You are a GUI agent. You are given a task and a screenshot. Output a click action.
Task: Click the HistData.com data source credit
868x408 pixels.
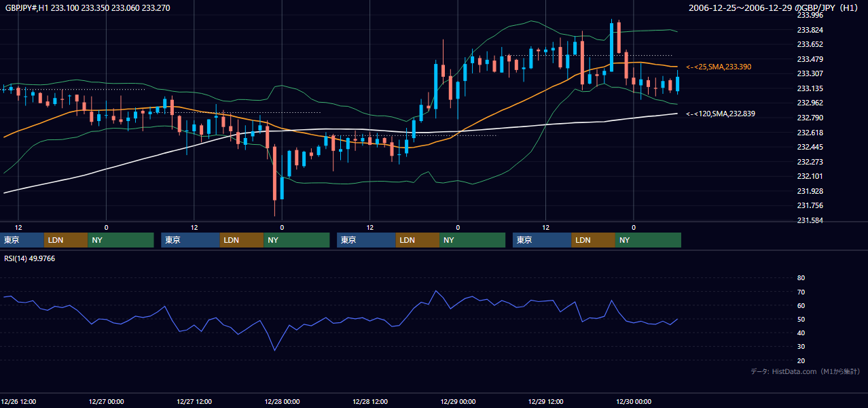coord(806,371)
